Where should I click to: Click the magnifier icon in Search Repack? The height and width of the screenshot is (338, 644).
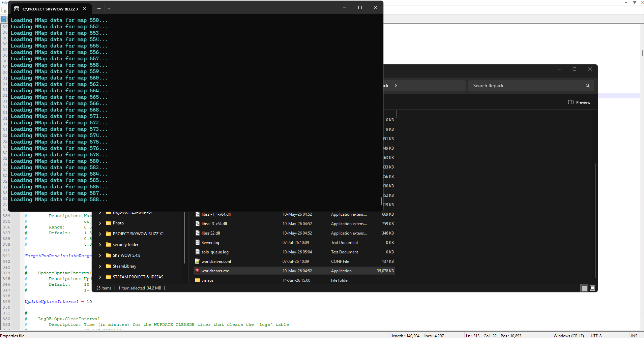[587, 86]
